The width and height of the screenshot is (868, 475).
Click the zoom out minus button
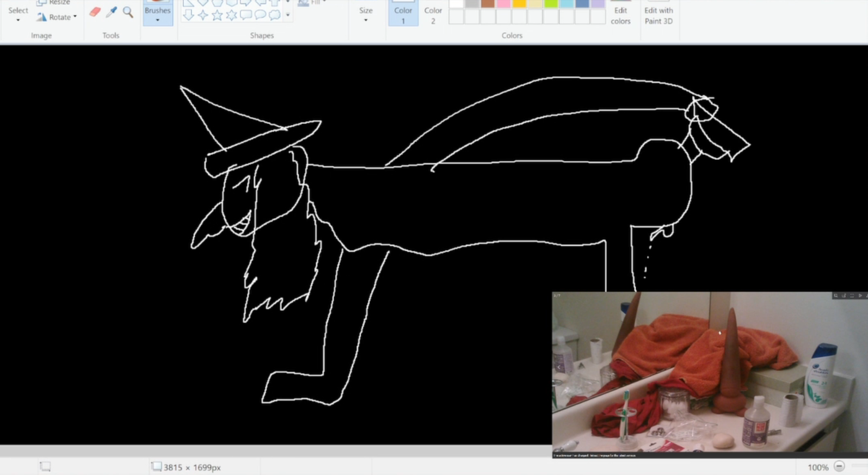839,466
